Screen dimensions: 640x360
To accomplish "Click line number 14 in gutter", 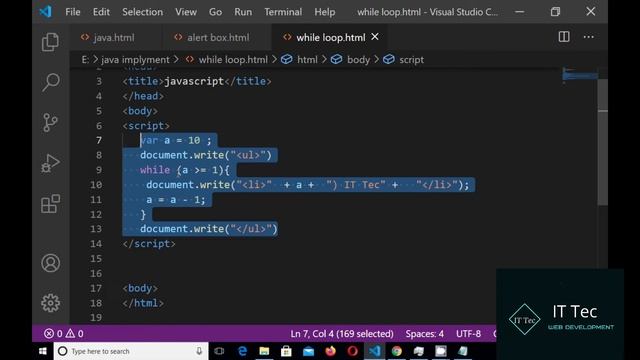I will click(96, 244).
